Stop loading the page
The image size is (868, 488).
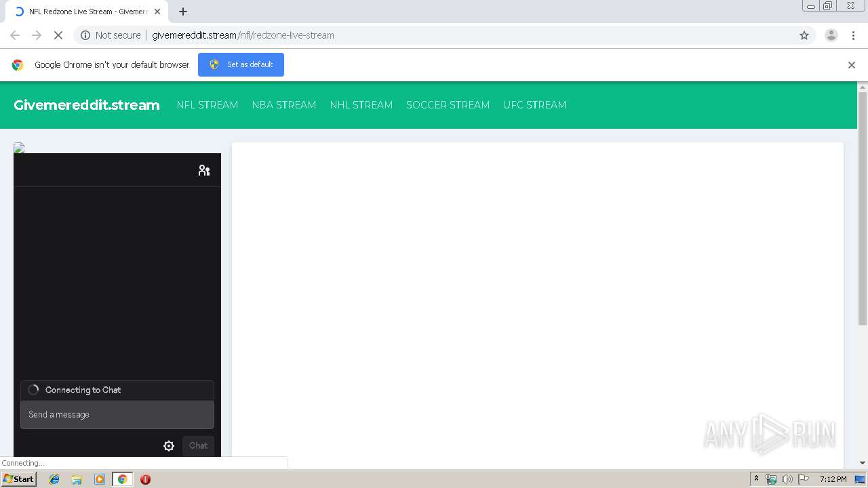[58, 35]
